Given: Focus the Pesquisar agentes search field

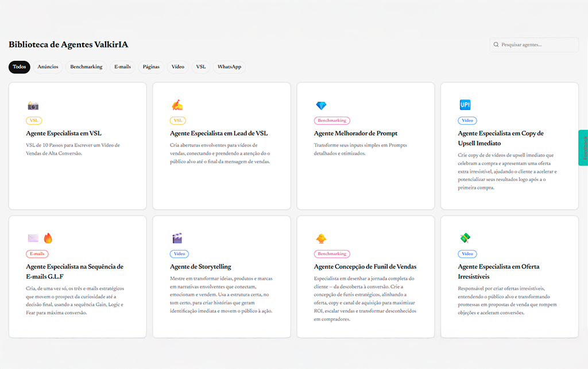Looking at the screenshot, I should coord(534,45).
